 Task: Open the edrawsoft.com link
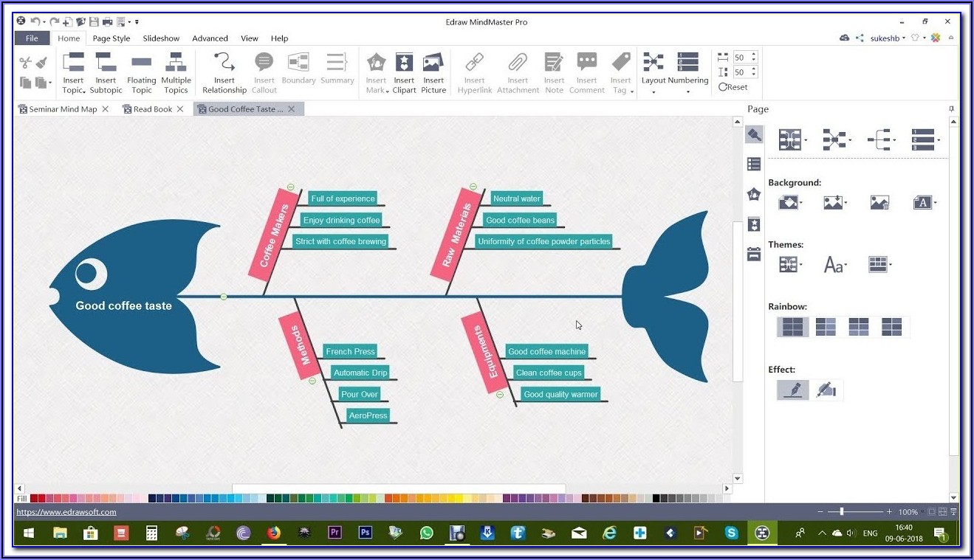pyautogui.click(x=66, y=512)
